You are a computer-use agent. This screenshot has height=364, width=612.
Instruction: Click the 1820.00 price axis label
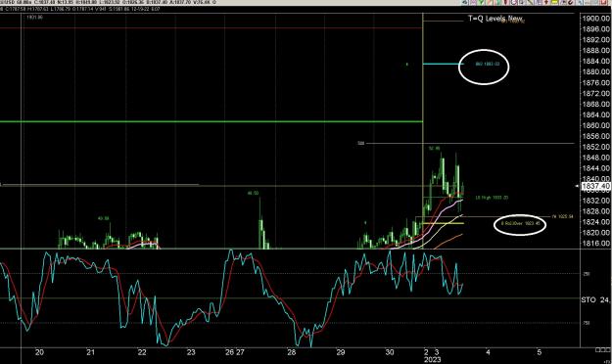596,233
